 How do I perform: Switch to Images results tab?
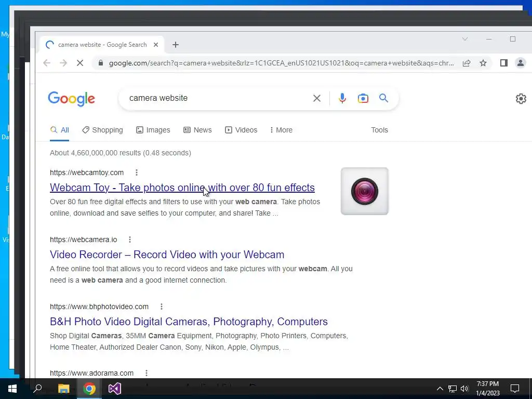coord(153,130)
